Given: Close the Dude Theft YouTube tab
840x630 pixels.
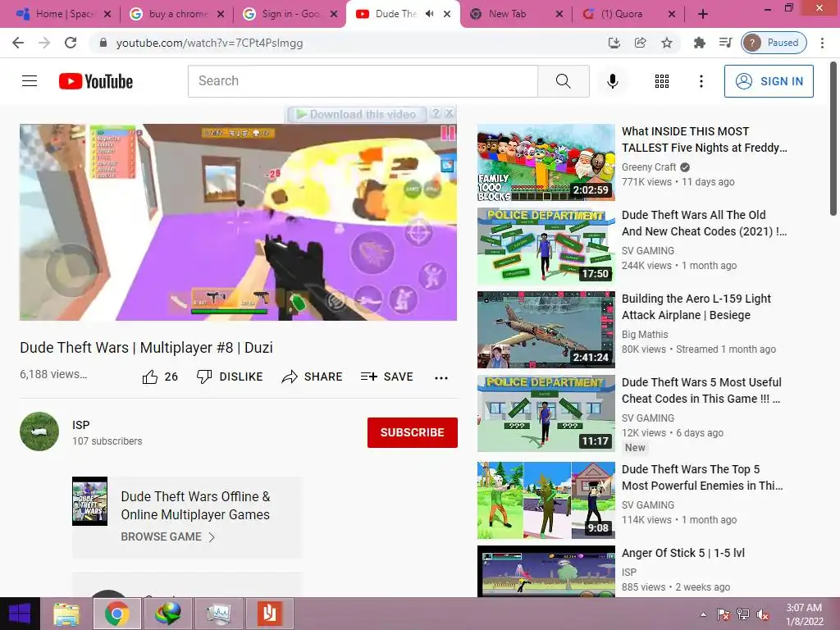Looking at the screenshot, I should tap(447, 14).
